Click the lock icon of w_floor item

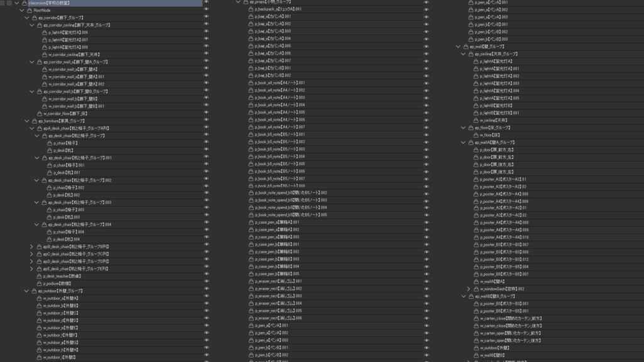pyautogui.click(x=476, y=135)
